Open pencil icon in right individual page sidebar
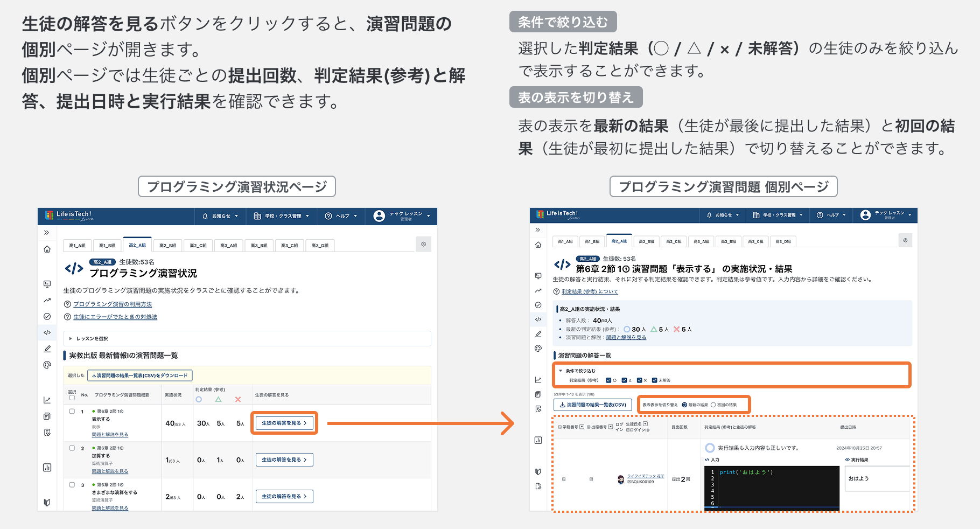Image resolution: width=980 pixels, height=529 pixels. pos(538,334)
